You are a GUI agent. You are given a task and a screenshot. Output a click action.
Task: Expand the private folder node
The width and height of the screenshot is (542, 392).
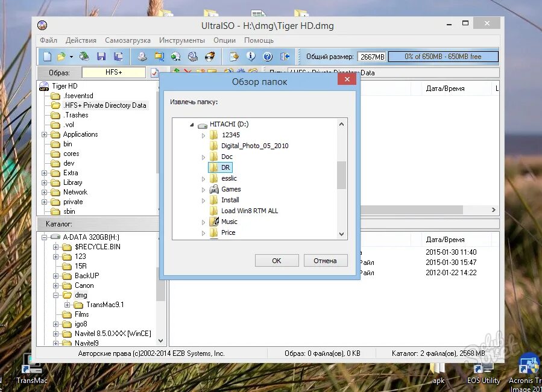44,202
